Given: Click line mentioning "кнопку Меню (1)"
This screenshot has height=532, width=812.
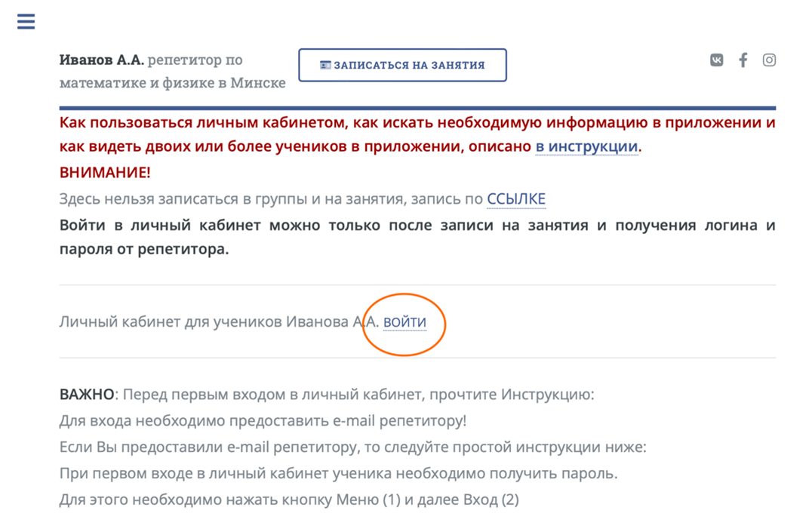Looking at the screenshot, I should [289, 500].
